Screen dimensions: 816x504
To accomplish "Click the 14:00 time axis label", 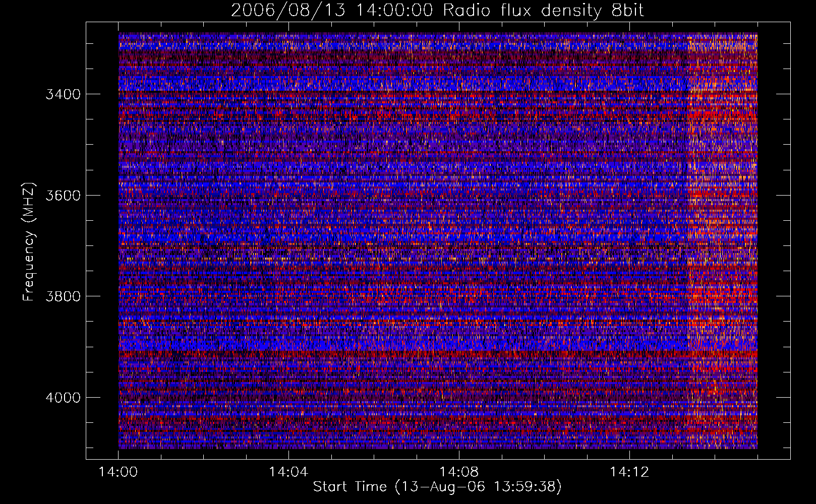I will [118, 472].
